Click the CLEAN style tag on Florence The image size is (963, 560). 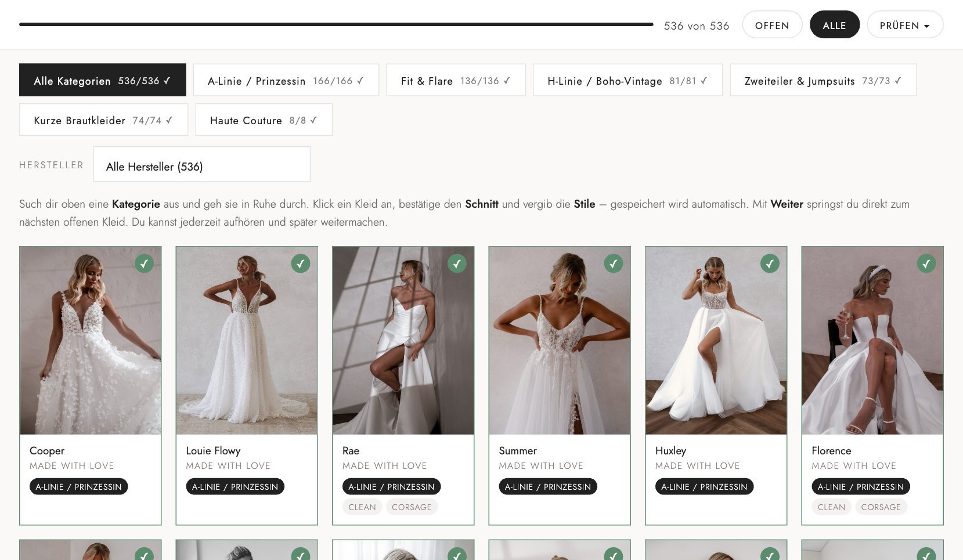click(x=831, y=507)
